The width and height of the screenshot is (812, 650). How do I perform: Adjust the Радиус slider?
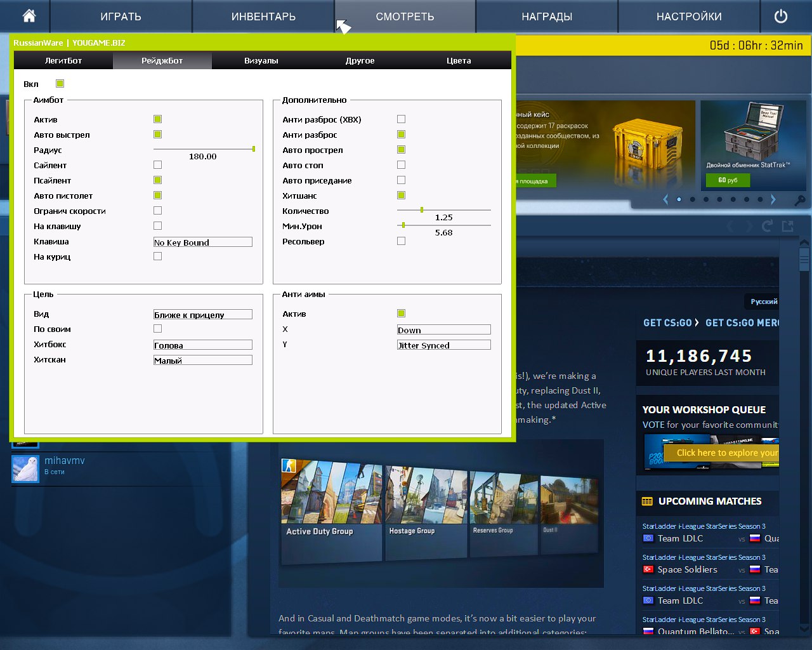(203, 149)
